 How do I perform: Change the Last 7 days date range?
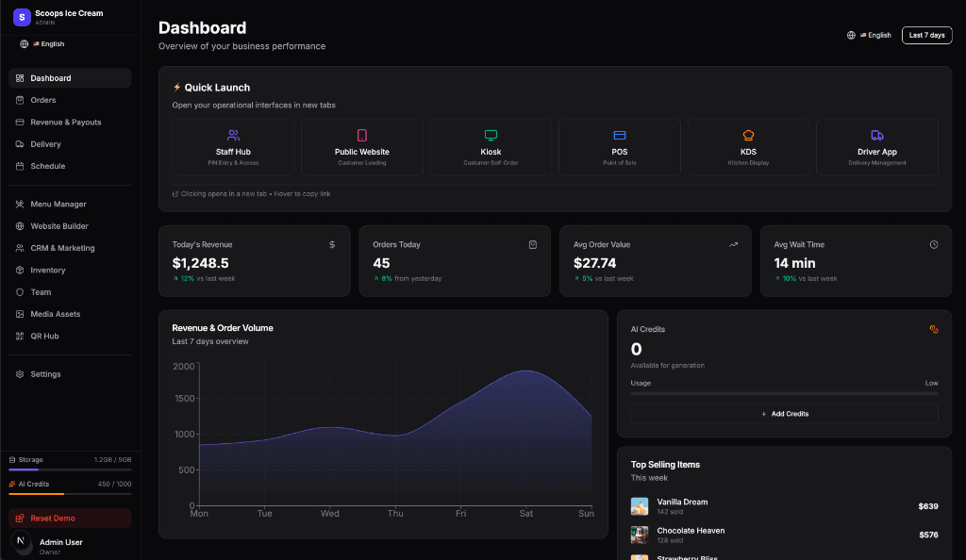[x=926, y=35]
